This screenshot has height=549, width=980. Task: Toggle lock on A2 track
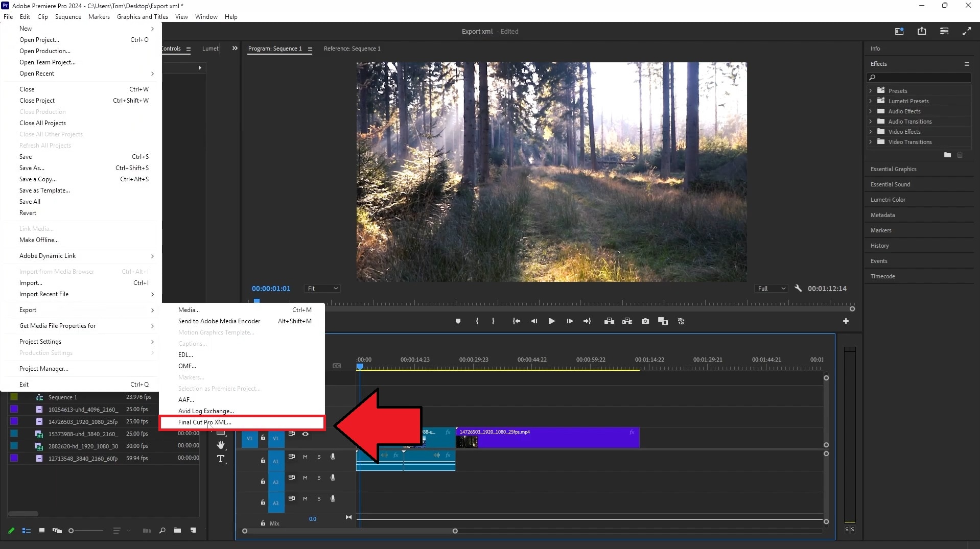(x=263, y=482)
